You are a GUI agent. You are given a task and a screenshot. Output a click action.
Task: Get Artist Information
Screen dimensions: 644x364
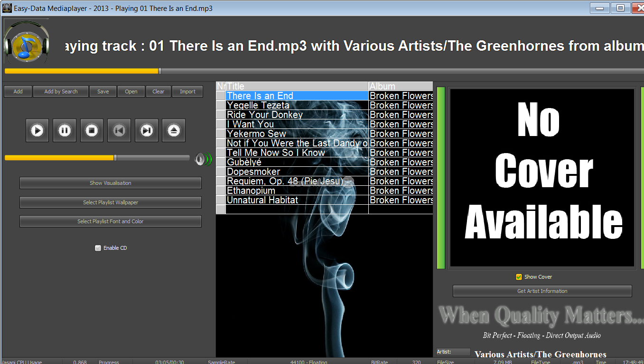coord(542,291)
